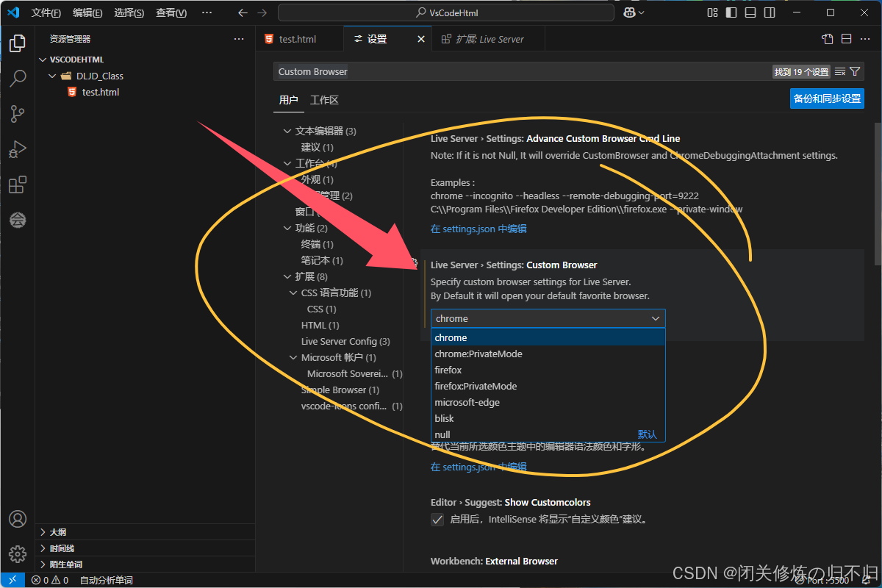Viewport: 882px width, 588px height.
Task: Open the settings filter funnel icon
Action: 855,71
